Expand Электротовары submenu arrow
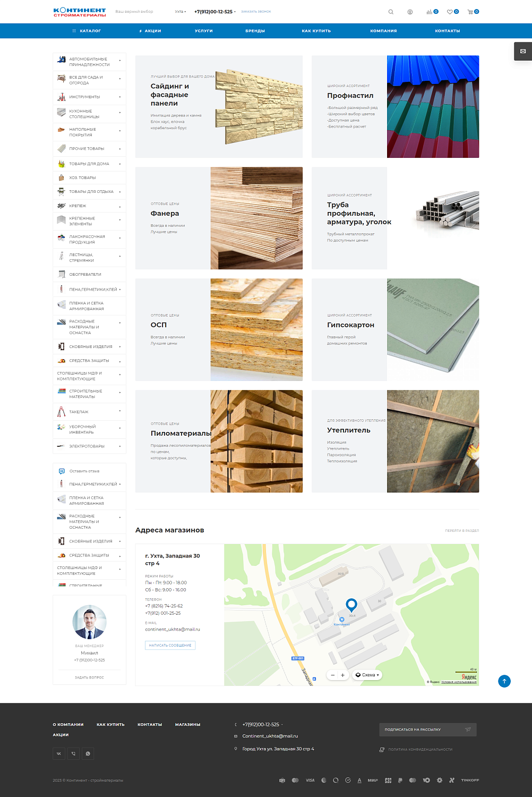Image resolution: width=532 pixels, height=797 pixels. pyautogui.click(x=120, y=446)
